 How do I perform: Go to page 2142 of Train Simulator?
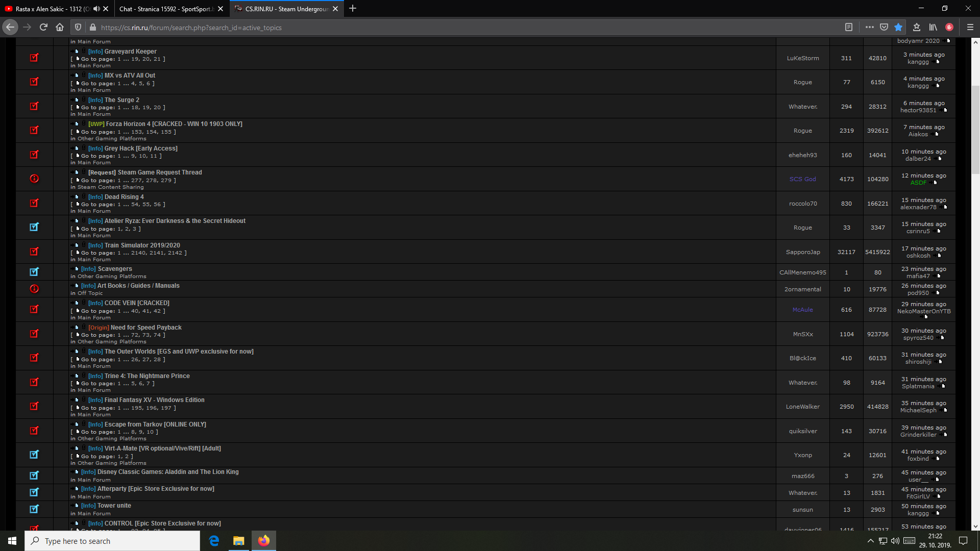click(x=175, y=253)
